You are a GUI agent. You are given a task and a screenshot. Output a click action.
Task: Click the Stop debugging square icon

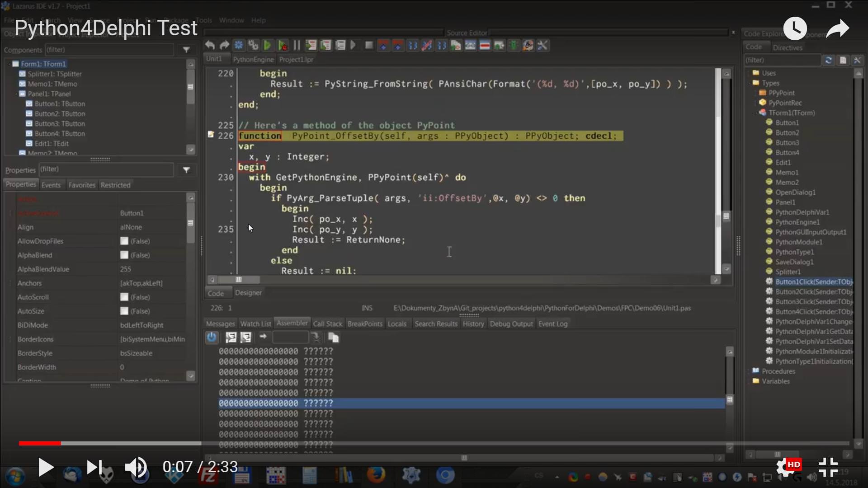[x=369, y=45]
